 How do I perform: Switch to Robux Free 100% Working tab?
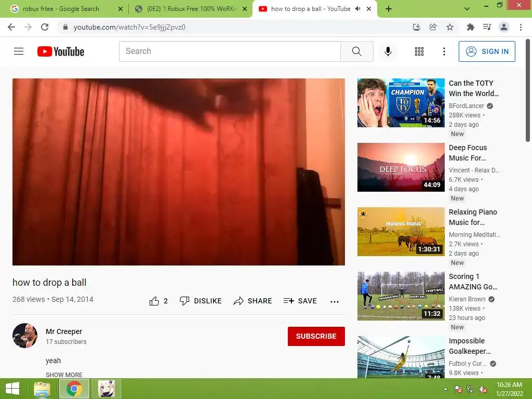(x=191, y=9)
